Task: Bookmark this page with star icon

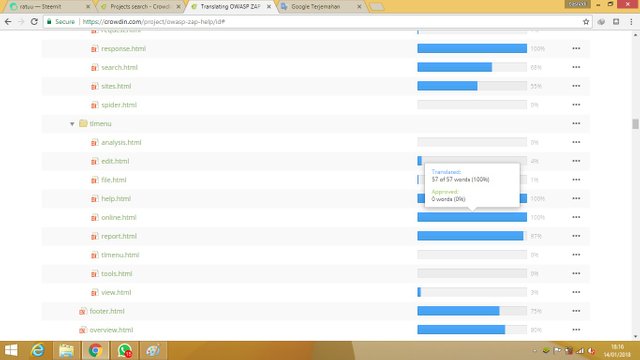Action: (x=586, y=22)
